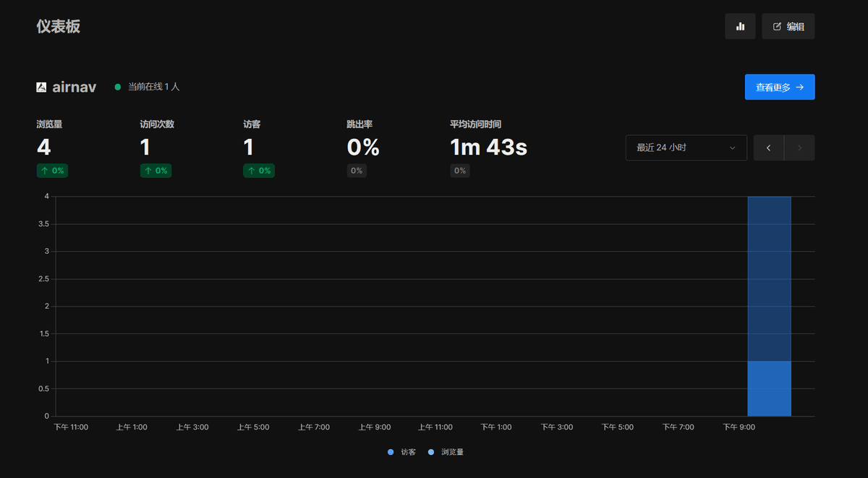Screen dimensions: 868x478
Task: Click the 编辑 button
Action: pos(788,26)
